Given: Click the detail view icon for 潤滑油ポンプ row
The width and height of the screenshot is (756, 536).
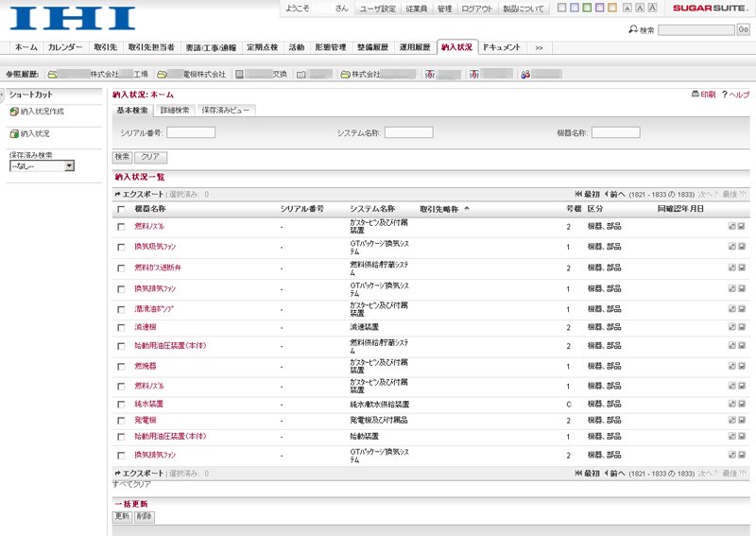Looking at the screenshot, I should (x=742, y=309).
